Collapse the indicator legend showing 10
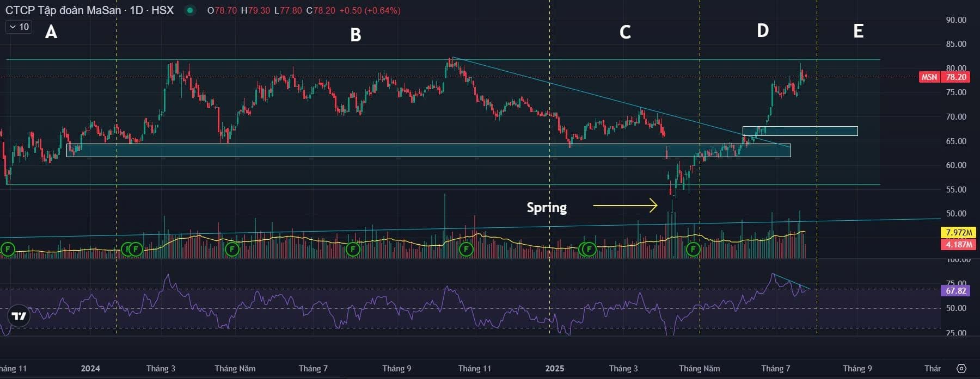This screenshot has height=379, width=980. coord(19,27)
